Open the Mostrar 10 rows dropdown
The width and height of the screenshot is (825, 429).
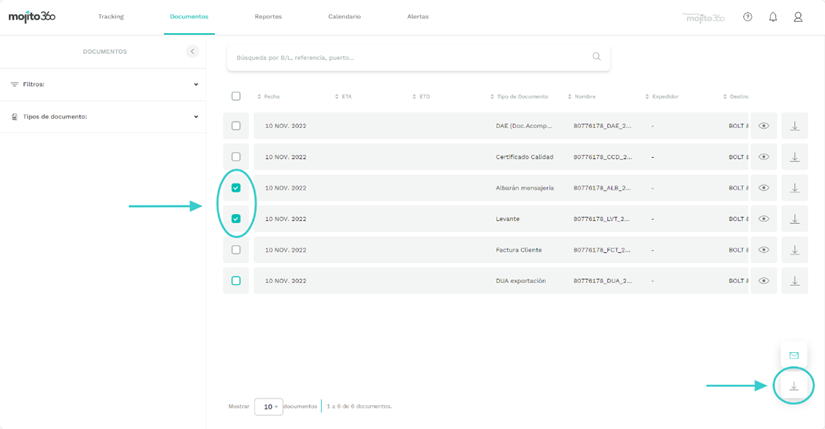tap(268, 407)
